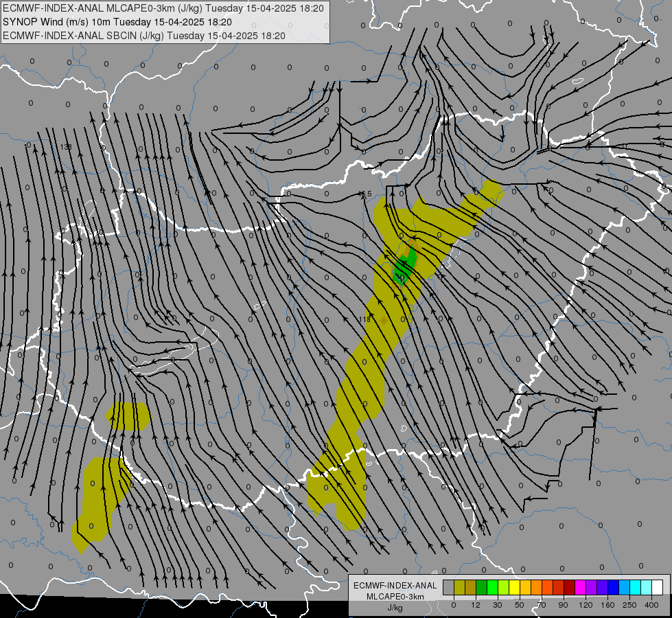Select the bright cyan legend swatch
The image size is (672, 618).
tap(636, 587)
